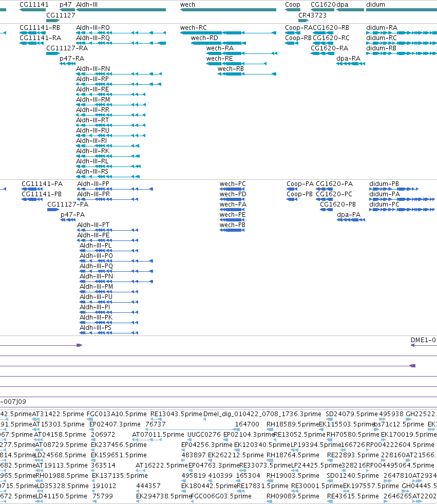Select protein Aldh-III-PT
The width and height of the screenshot is (437, 504).
[x=108, y=230]
